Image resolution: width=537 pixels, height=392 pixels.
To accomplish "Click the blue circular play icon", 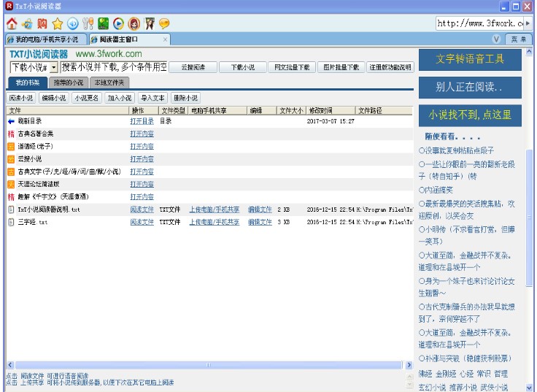I will point(118,23).
